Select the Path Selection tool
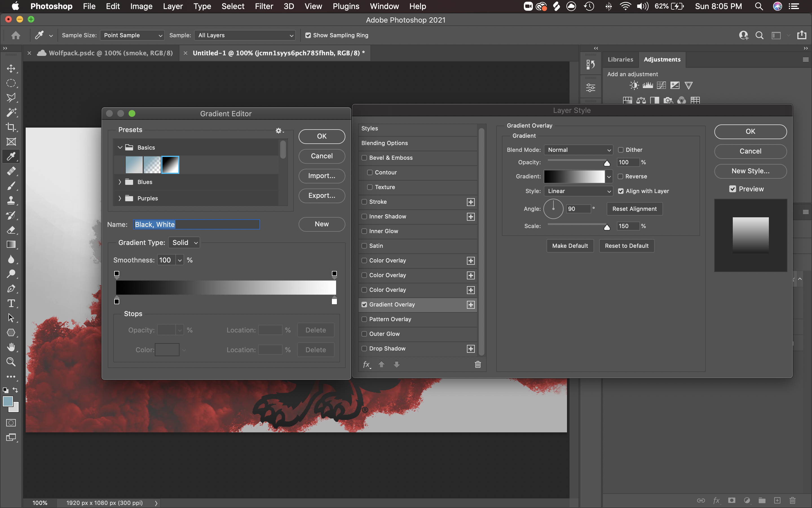Viewport: 812px width, 508px height. click(11, 318)
